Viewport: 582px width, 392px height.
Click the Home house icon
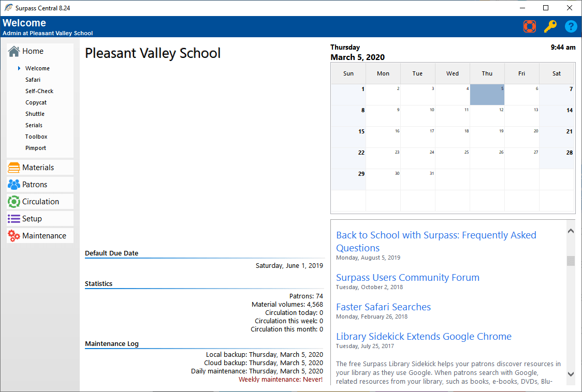14,51
